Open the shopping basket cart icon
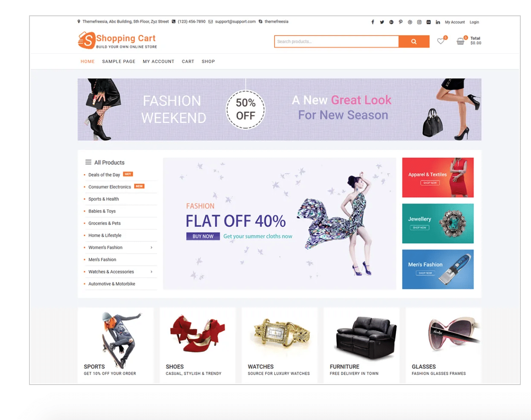This screenshot has height=420, width=531. [460, 41]
